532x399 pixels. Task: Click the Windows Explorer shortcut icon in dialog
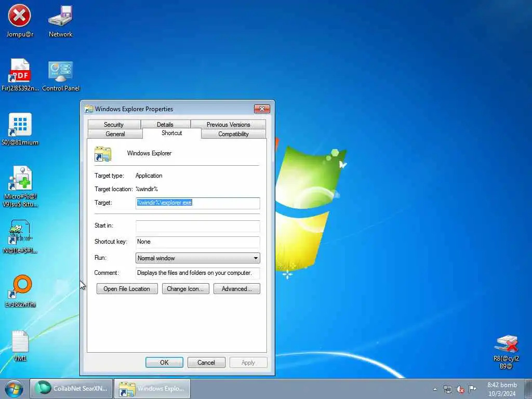pos(103,154)
